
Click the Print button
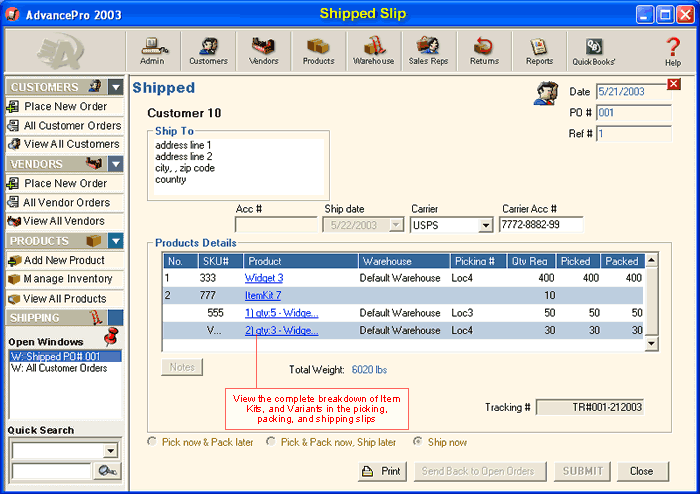point(382,471)
